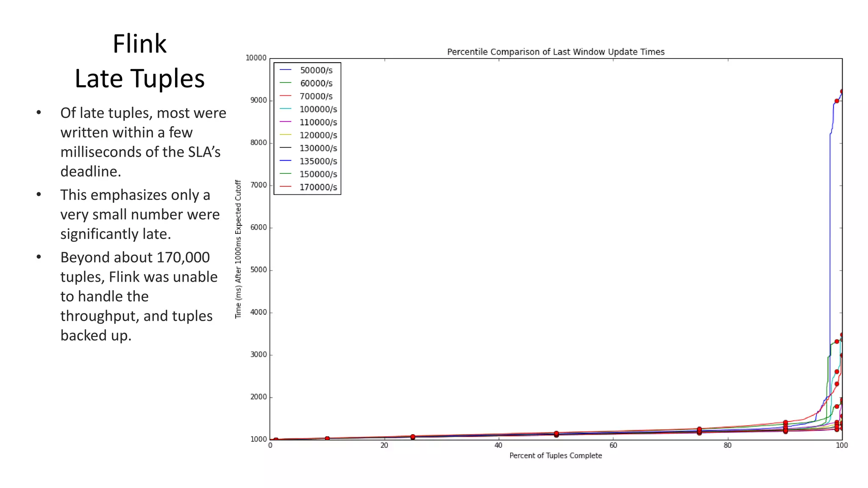The height and width of the screenshot is (488, 868).
Task: Click the red marker near 3300 ms on green line
Action: click(x=837, y=341)
